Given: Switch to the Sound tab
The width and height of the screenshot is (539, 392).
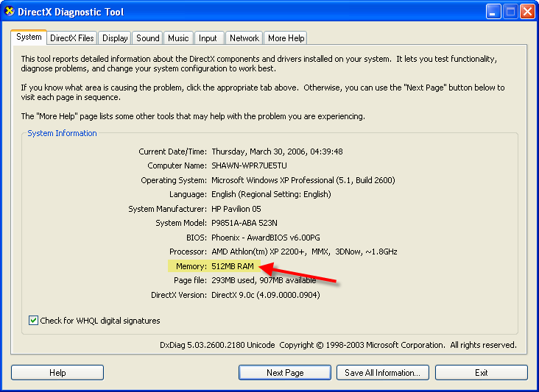Looking at the screenshot, I should (148, 38).
